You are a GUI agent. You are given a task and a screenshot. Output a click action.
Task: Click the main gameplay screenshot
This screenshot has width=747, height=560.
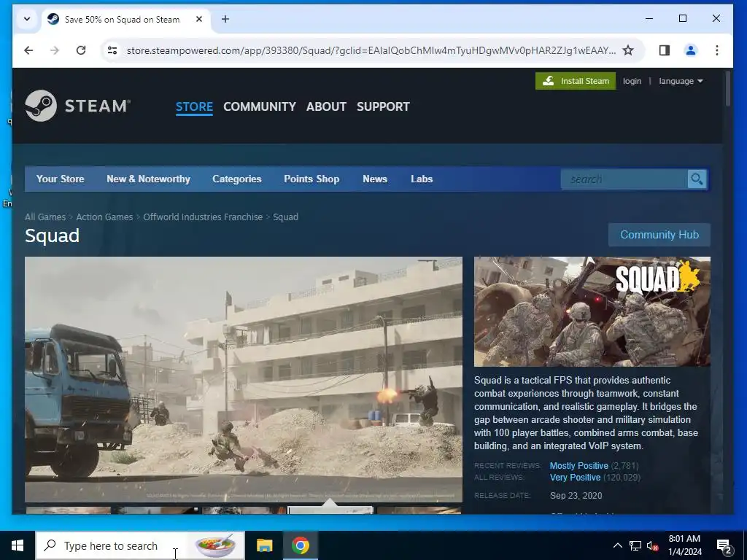point(244,379)
